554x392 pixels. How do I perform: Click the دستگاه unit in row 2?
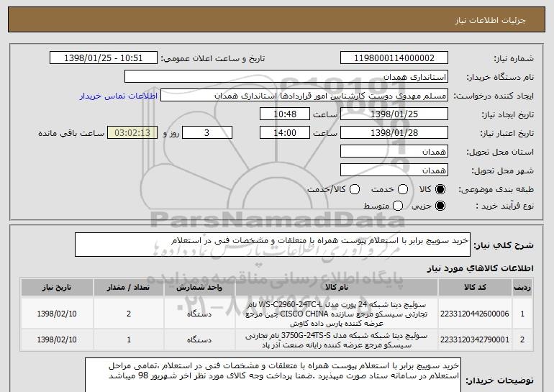click(199, 340)
